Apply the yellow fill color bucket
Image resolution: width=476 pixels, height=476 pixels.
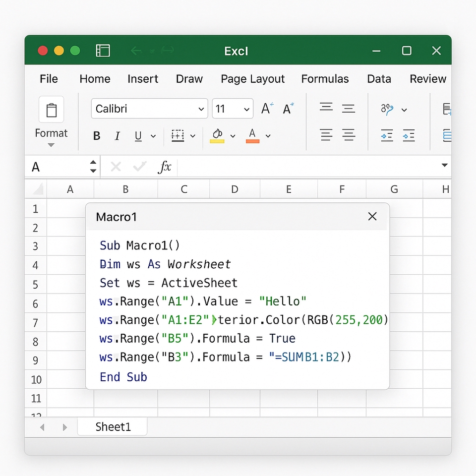click(x=217, y=135)
